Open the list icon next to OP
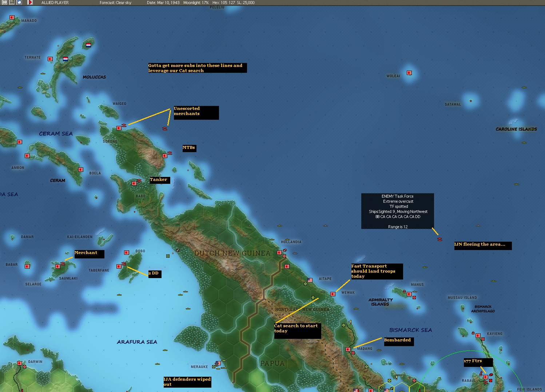Screen dimensions: 545x392 [12, 2]
